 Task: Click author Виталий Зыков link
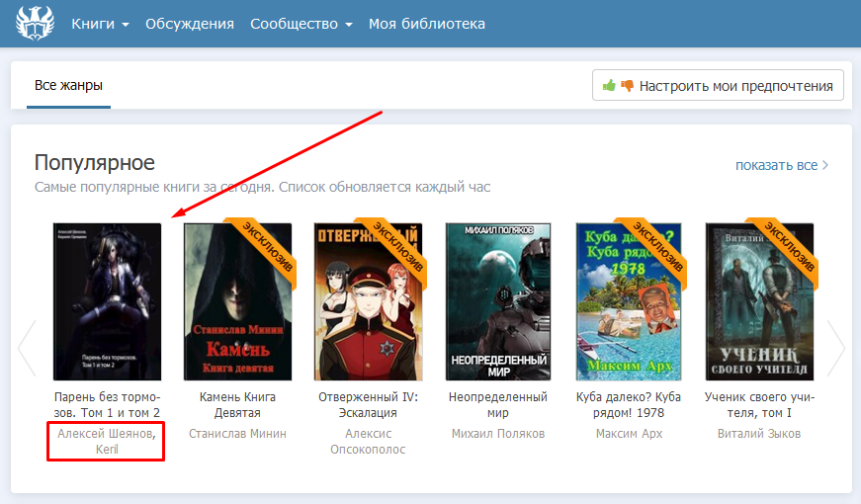(x=758, y=434)
